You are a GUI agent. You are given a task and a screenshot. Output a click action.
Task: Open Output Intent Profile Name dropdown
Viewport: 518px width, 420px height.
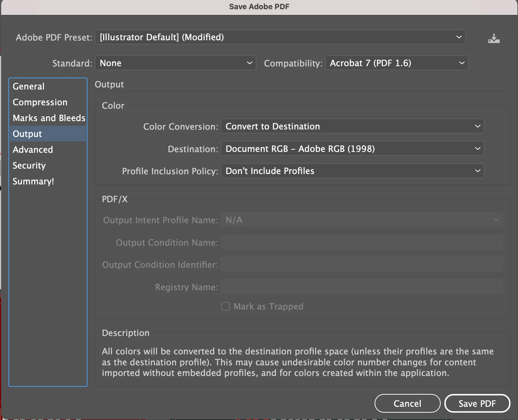coord(362,220)
